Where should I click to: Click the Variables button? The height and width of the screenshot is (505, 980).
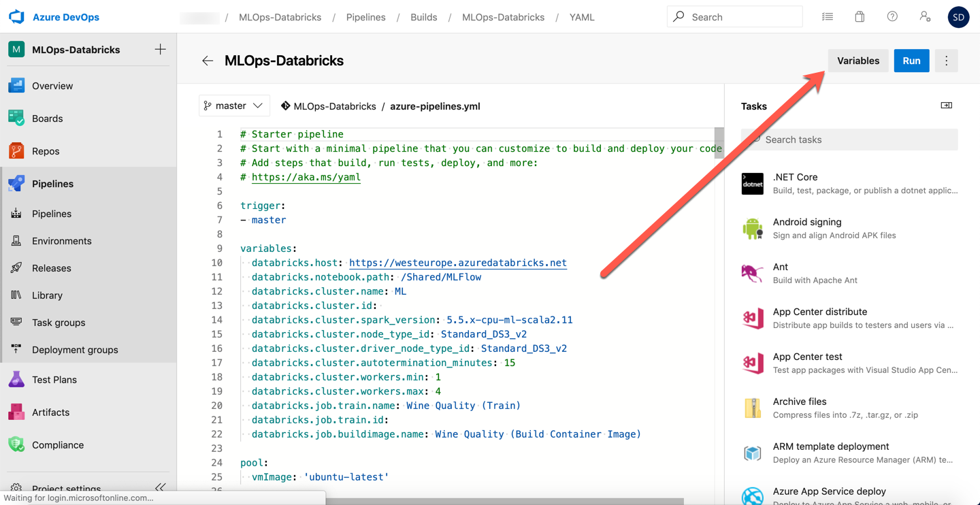click(858, 61)
